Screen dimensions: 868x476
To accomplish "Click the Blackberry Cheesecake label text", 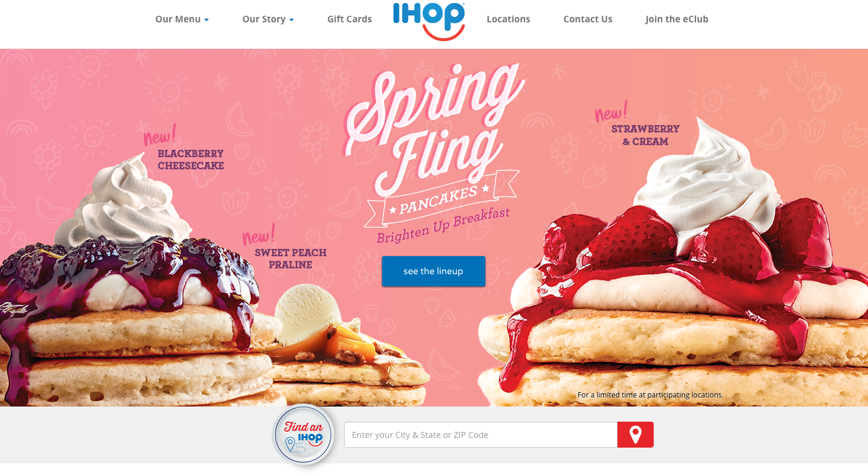I will tap(191, 159).
